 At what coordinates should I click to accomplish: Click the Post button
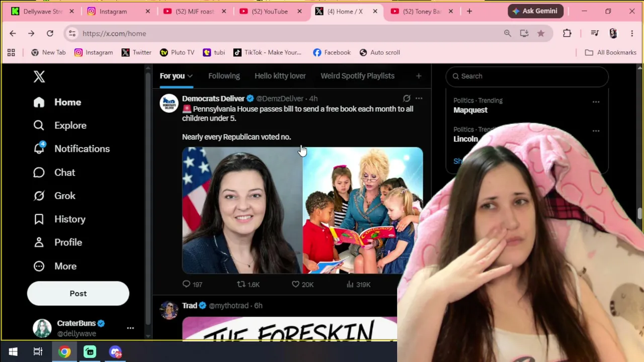point(78,294)
